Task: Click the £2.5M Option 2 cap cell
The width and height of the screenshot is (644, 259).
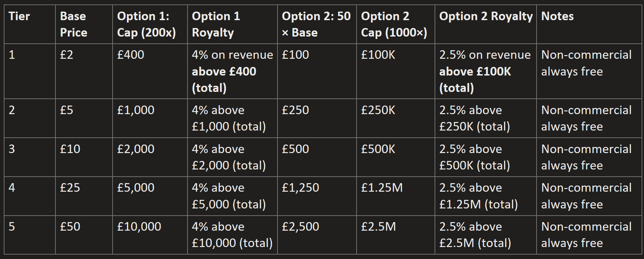Action: 378,227
